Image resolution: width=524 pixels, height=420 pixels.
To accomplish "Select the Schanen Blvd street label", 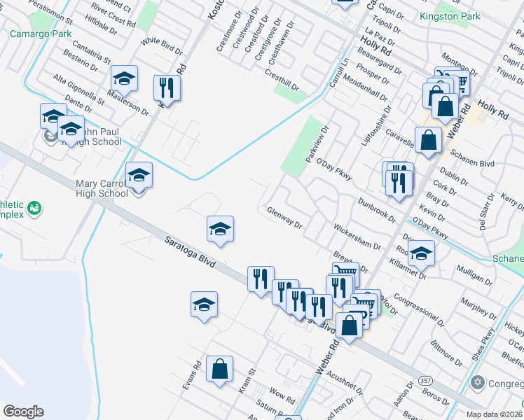I will [x=472, y=158].
